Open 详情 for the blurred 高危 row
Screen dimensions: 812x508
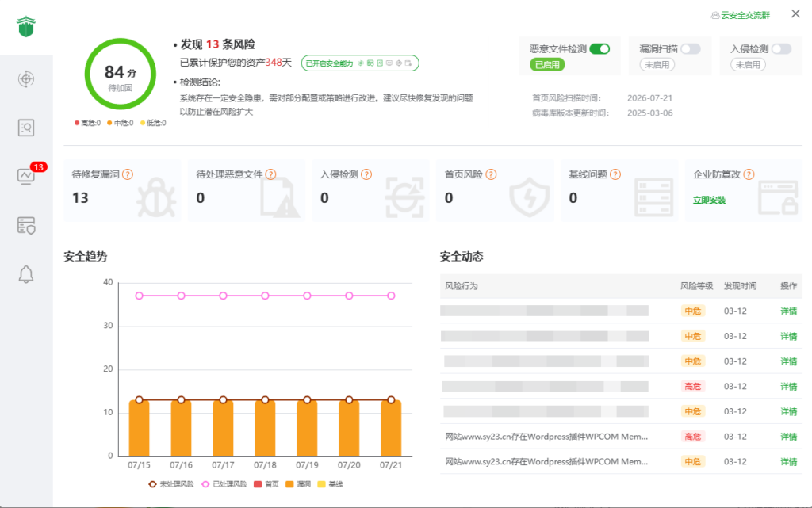pyautogui.click(x=789, y=387)
